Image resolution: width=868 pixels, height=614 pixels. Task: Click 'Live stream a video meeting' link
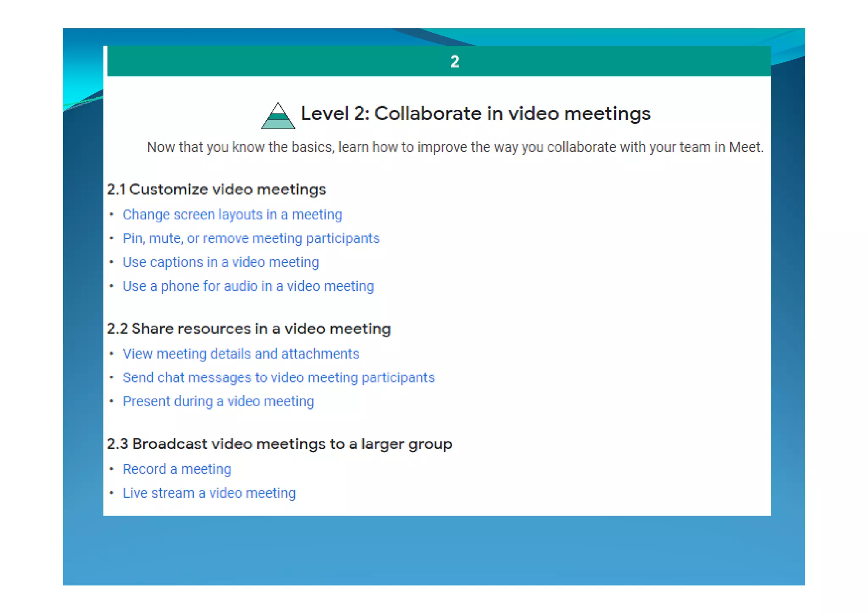click(x=209, y=493)
